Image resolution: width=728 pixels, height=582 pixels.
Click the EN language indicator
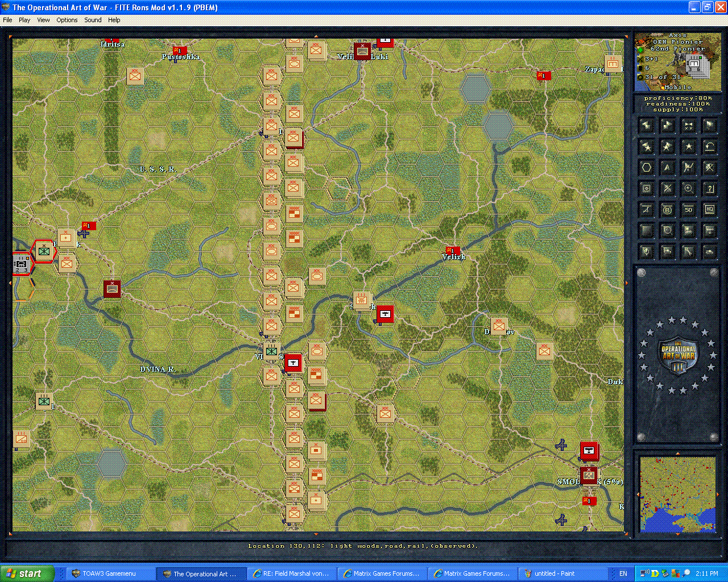point(623,573)
